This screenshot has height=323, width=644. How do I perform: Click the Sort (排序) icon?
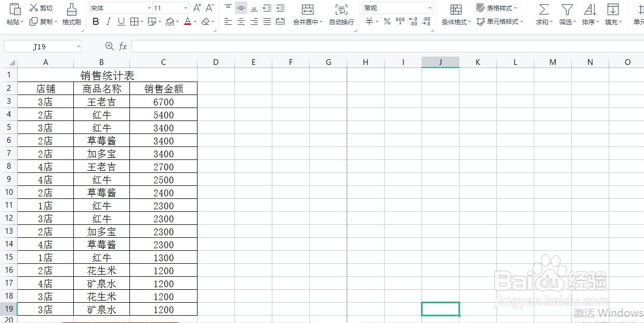590,9
